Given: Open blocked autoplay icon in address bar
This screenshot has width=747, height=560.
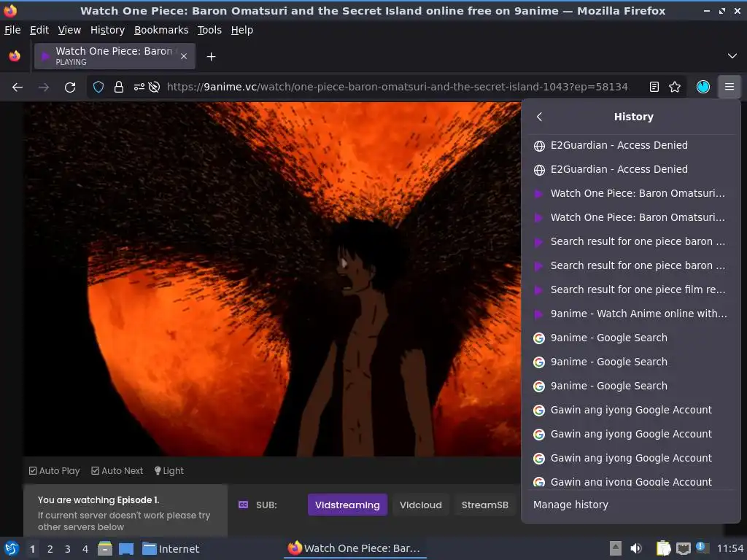Looking at the screenshot, I should coord(154,87).
